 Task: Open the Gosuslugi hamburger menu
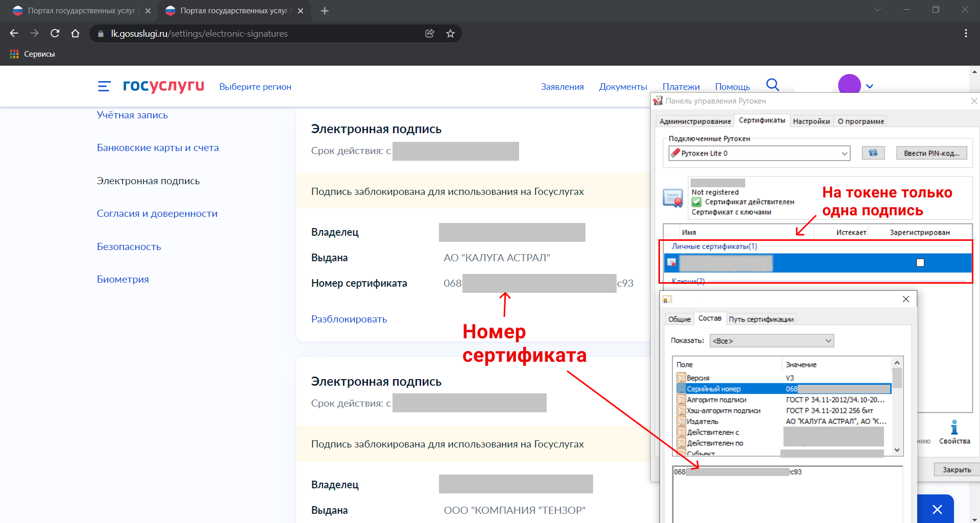click(104, 86)
